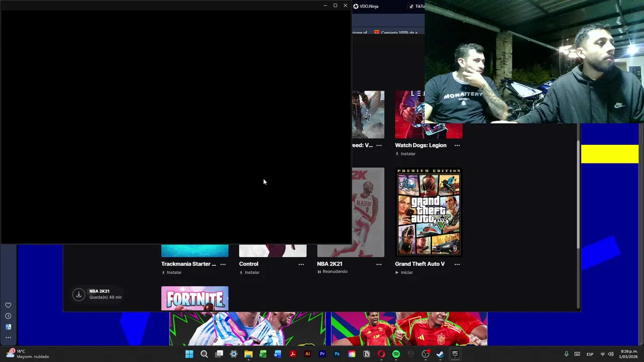Open File Explorer from taskbar
Viewport: 644px width, 362px height.
click(x=248, y=354)
